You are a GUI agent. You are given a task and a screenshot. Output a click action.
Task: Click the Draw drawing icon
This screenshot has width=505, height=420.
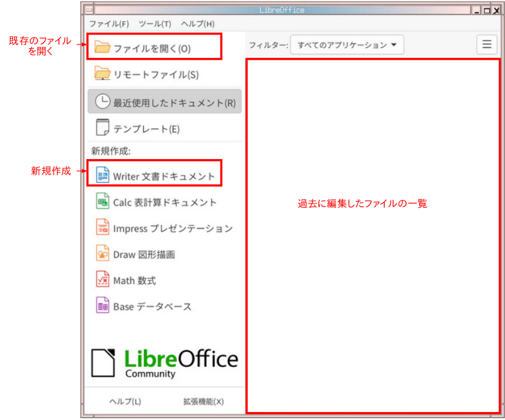pos(102,253)
